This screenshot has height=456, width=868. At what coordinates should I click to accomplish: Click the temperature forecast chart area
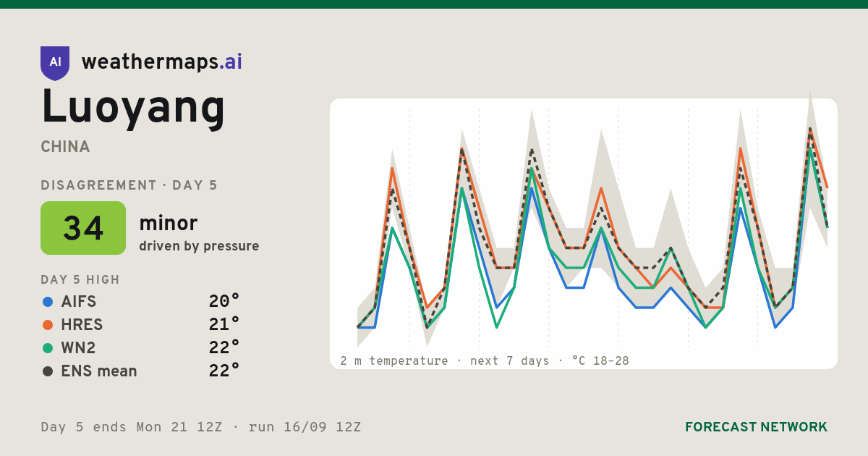point(584,234)
